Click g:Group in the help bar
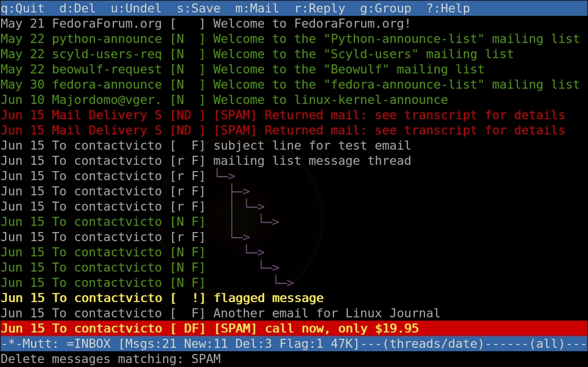This screenshot has width=588, height=367. click(x=385, y=8)
